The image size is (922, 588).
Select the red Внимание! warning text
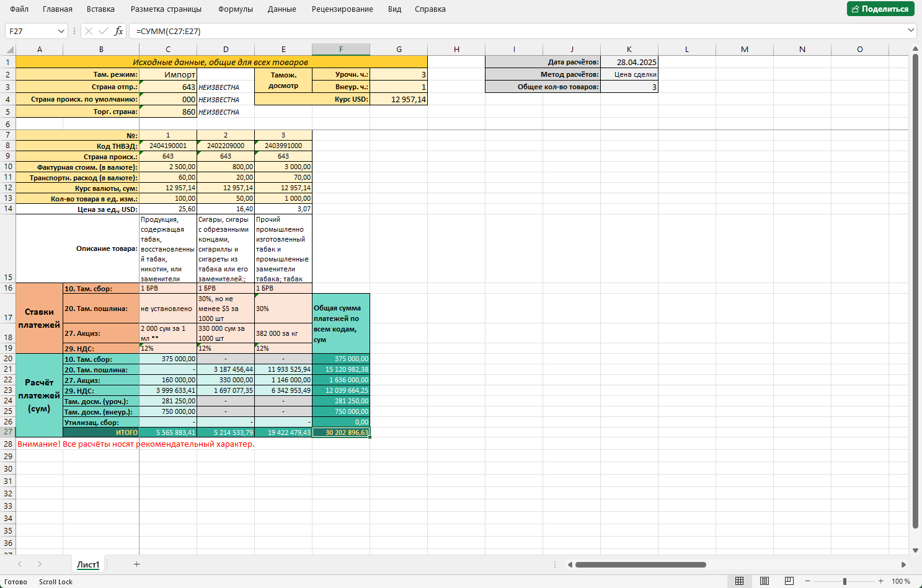coord(136,444)
